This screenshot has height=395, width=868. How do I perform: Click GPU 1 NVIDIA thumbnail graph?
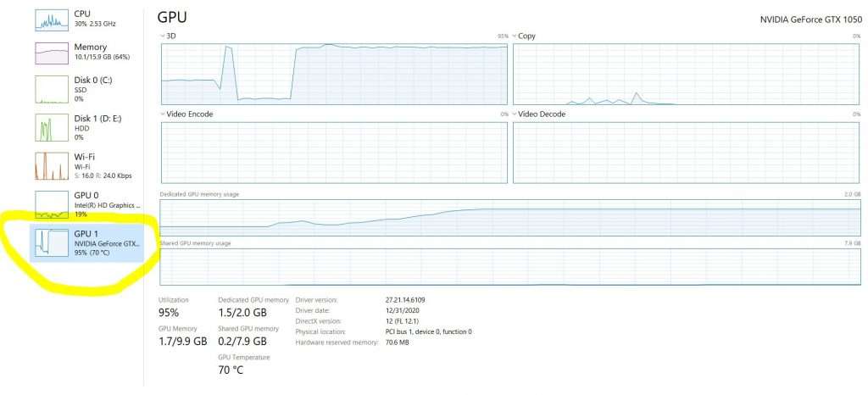tap(52, 243)
